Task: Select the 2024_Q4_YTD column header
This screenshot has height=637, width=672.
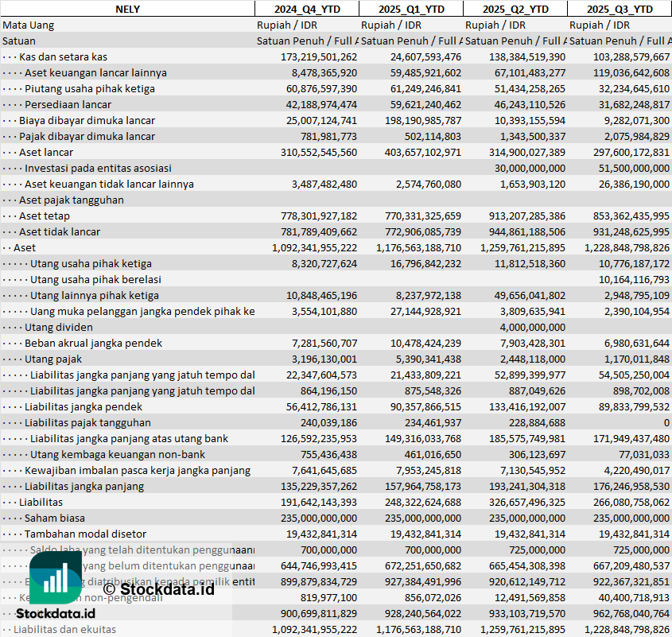Action: tap(306, 9)
